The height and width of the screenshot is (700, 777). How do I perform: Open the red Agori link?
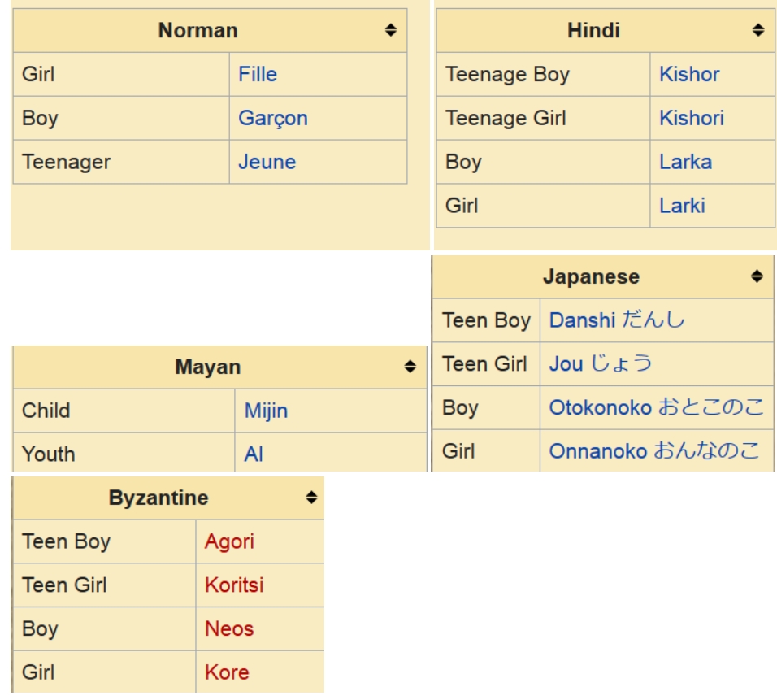[x=229, y=541]
